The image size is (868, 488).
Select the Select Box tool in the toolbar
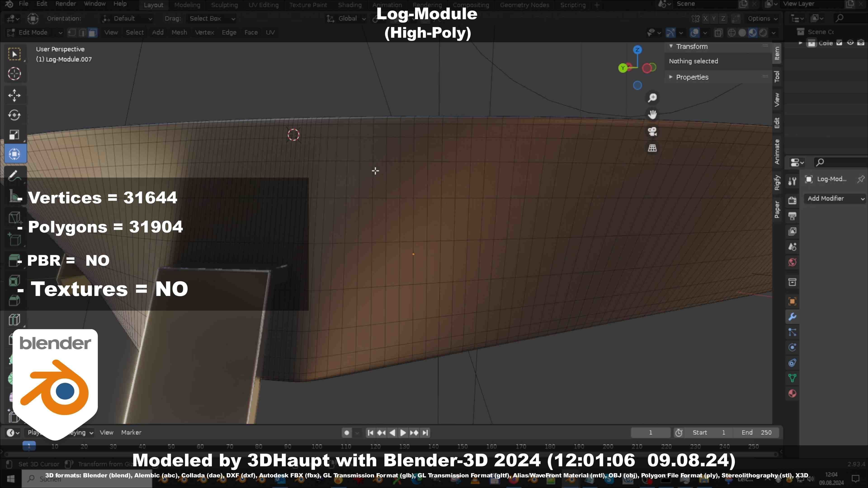(14, 54)
